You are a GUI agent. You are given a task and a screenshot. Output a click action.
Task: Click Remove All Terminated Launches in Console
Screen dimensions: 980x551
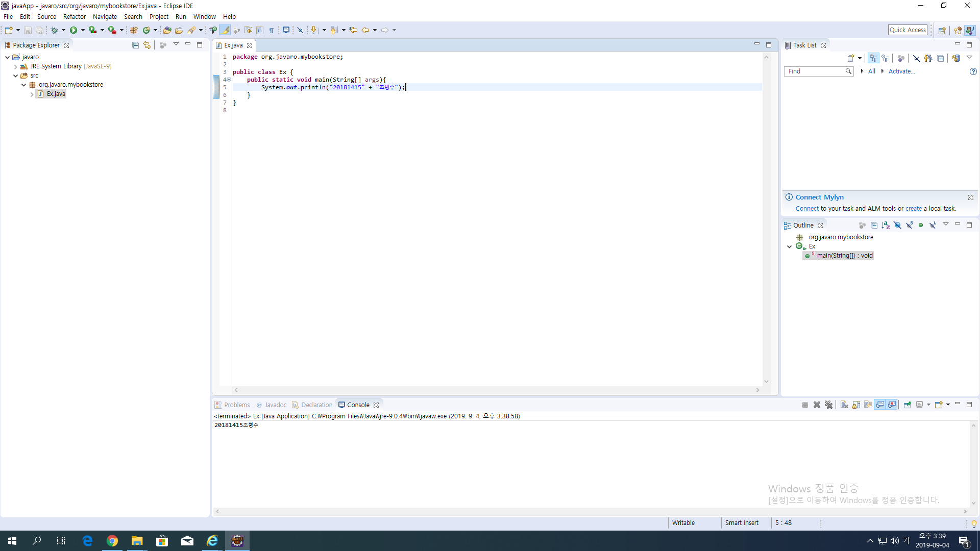[828, 405]
